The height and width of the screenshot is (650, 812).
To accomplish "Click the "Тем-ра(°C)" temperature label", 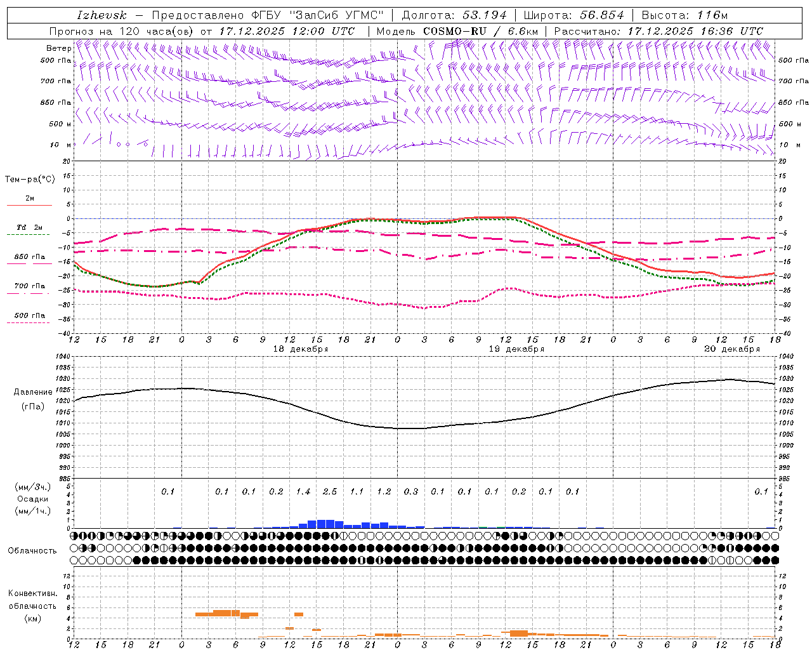I will 30,180.
